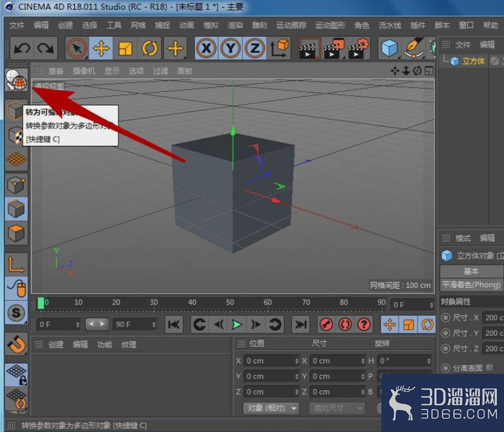This screenshot has width=504, height=432.
Task: Toggle the Tweak mode mouse icon
Action: pos(16,288)
